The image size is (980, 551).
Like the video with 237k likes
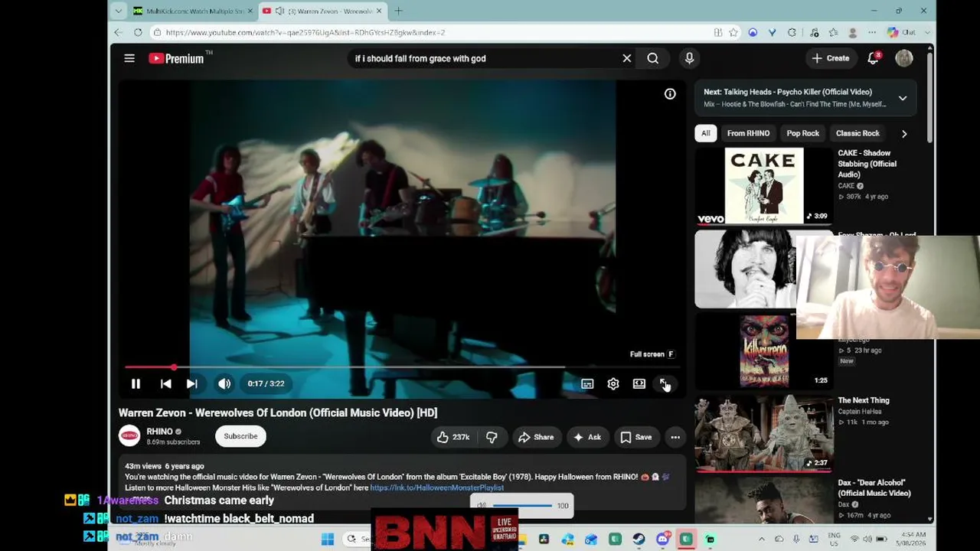tap(453, 437)
